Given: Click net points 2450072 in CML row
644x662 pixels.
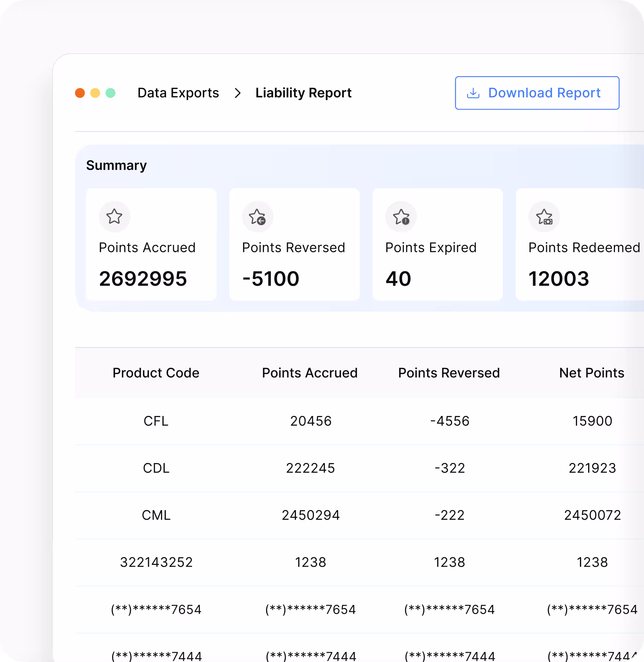Looking at the screenshot, I should [x=593, y=515].
